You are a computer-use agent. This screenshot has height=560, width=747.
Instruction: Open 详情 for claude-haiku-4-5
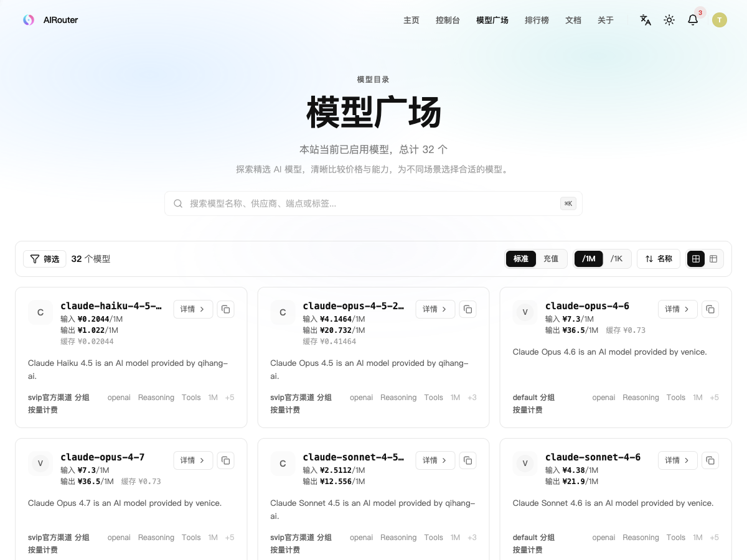pyautogui.click(x=193, y=309)
